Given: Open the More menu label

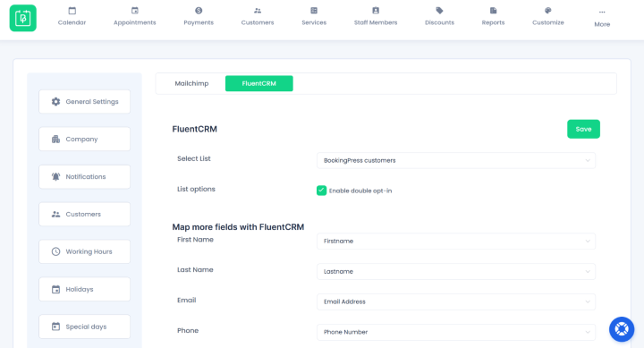Looking at the screenshot, I should pos(602,24).
